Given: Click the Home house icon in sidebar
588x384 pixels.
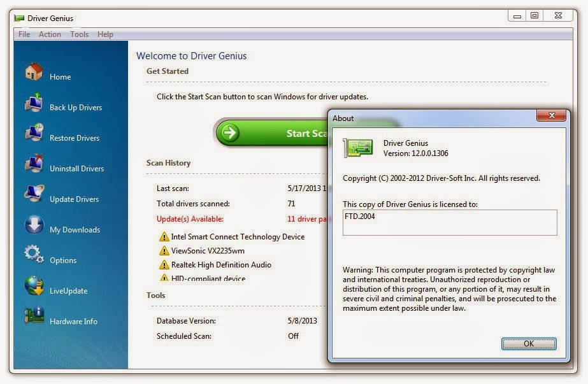Looking at the screenshot, I should [x=34, y=71].
